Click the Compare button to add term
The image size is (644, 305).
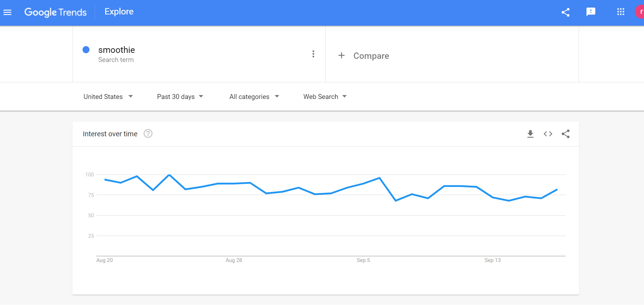click(x=364, y=56)
